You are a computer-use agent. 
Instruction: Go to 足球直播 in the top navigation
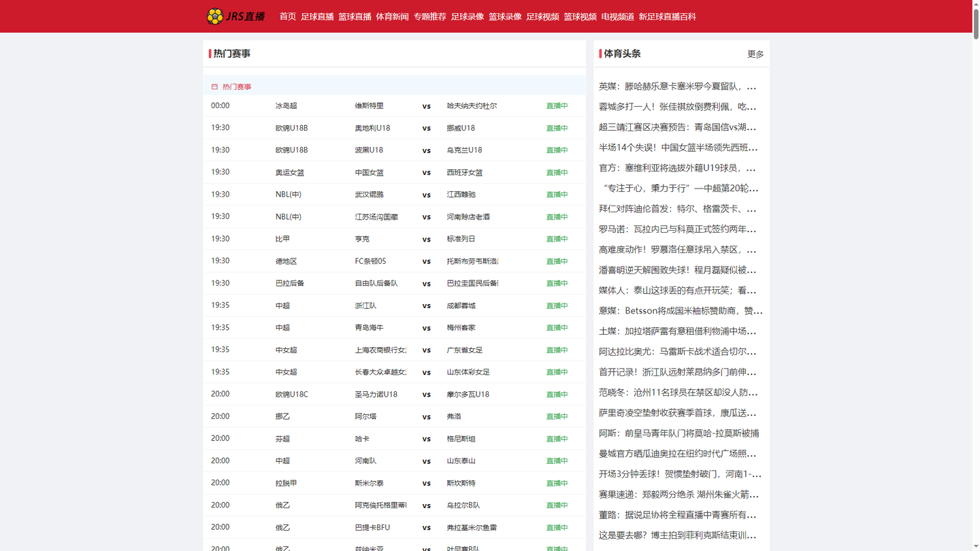317,16
